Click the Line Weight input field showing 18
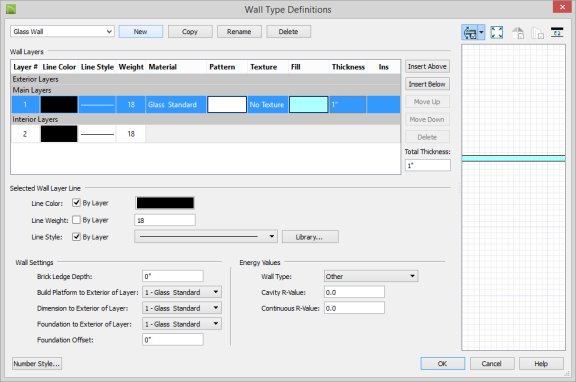 tap(165, 220)
